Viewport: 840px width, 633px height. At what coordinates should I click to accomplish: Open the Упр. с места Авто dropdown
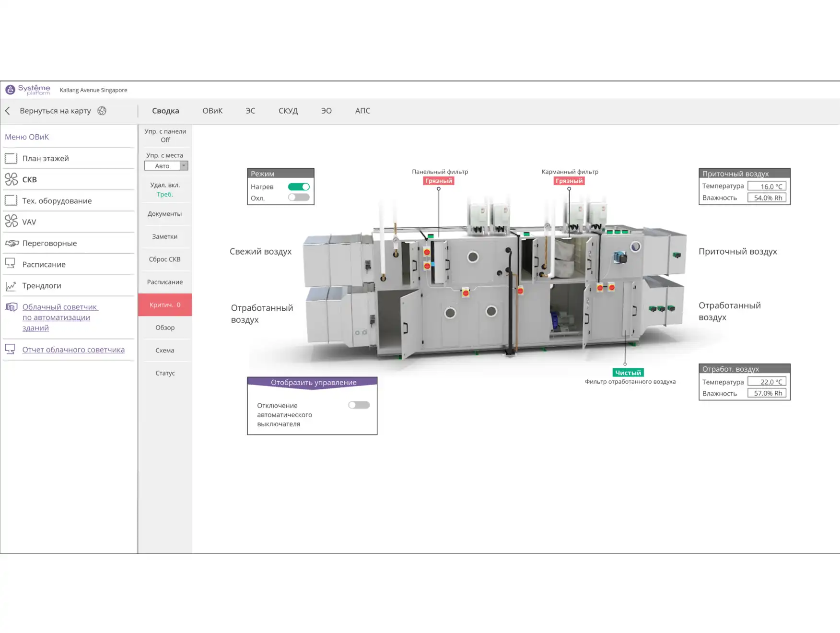pyautogui.click(x=184, y=166)
